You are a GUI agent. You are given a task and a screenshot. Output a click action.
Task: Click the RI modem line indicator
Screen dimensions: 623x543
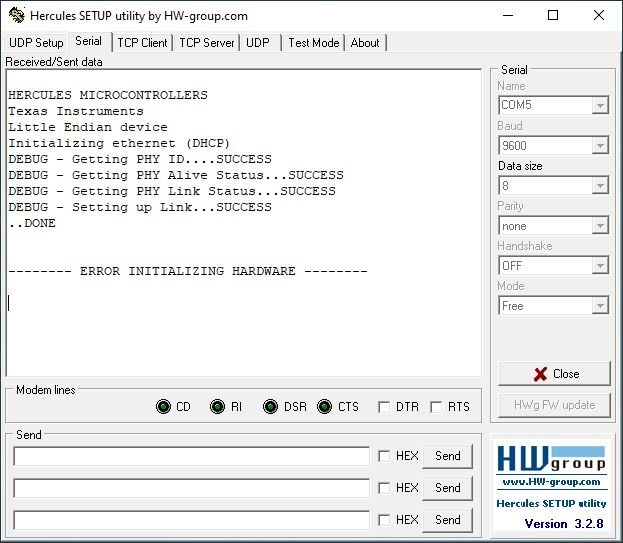click(x=217, y=406)
